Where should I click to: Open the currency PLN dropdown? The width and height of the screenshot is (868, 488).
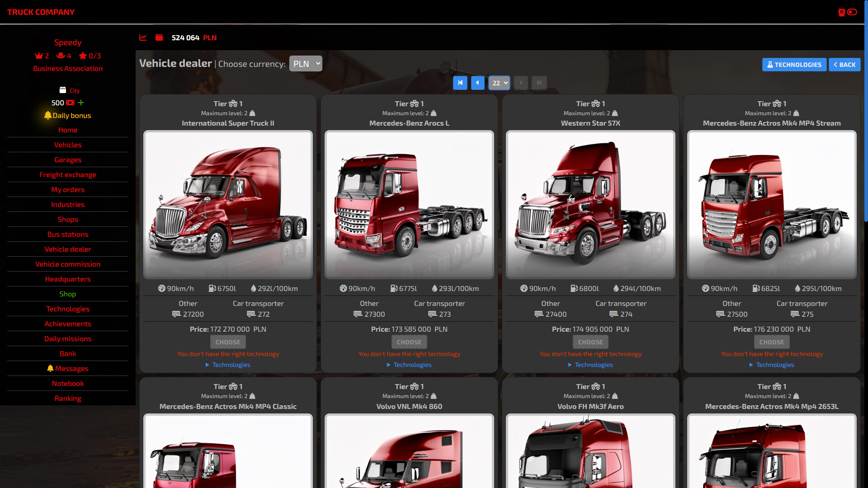click(306, 64)
